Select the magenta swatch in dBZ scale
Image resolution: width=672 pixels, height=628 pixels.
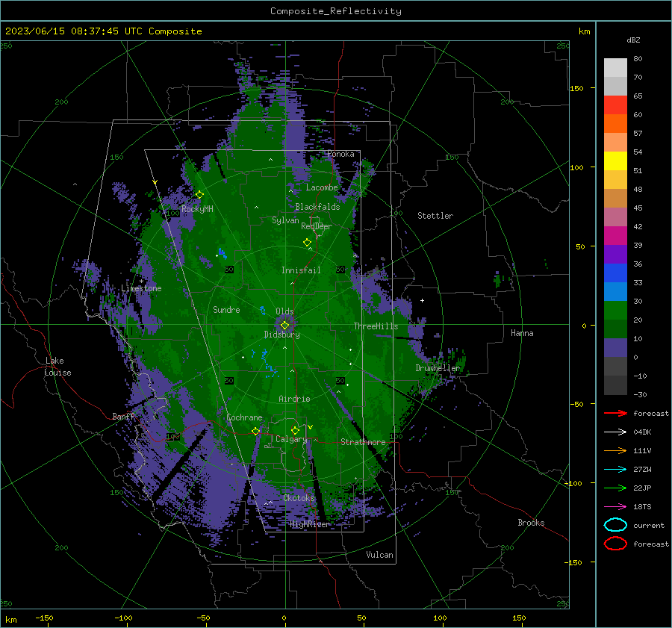tap(615, 236)
